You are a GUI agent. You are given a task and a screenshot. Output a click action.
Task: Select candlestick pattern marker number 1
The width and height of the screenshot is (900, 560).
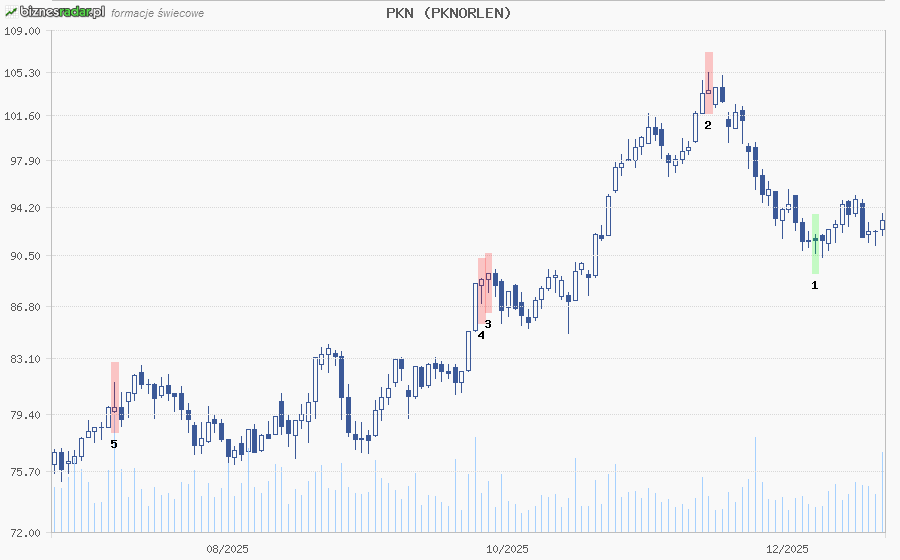(x=814, y=285)
